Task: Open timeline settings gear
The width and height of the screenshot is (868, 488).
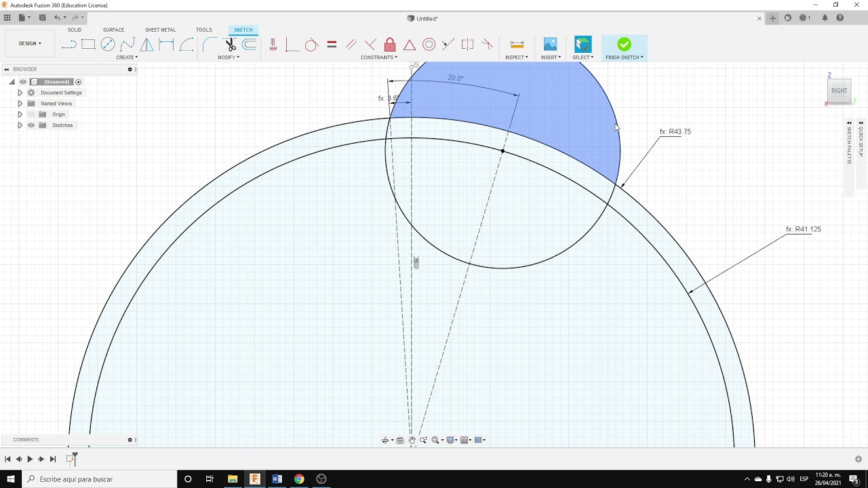Action: tap(859, 459)
